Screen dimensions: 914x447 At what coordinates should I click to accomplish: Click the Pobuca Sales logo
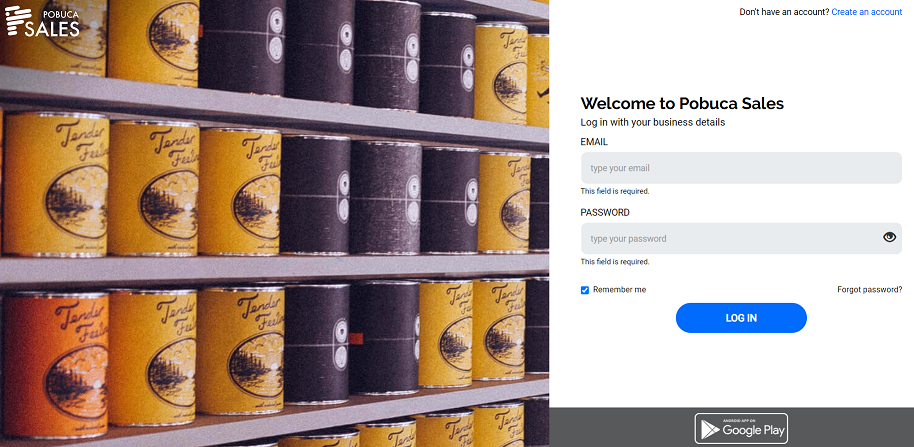(43, 22)
